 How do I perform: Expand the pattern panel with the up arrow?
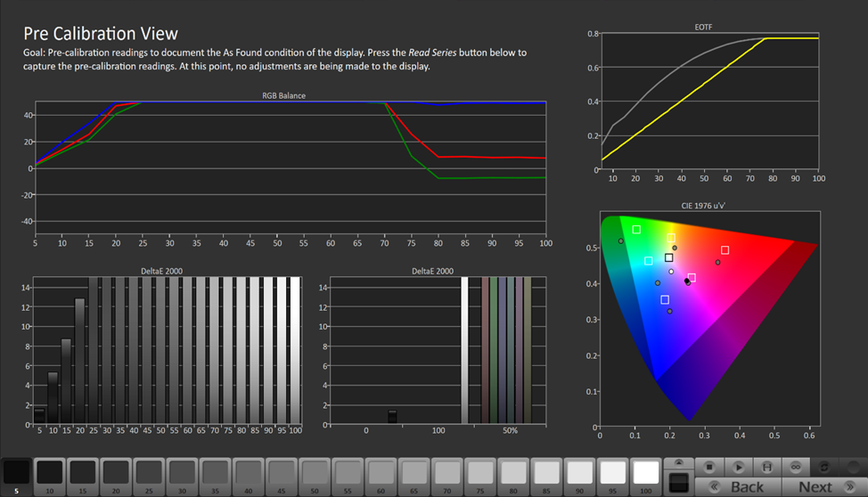point(679,462)
